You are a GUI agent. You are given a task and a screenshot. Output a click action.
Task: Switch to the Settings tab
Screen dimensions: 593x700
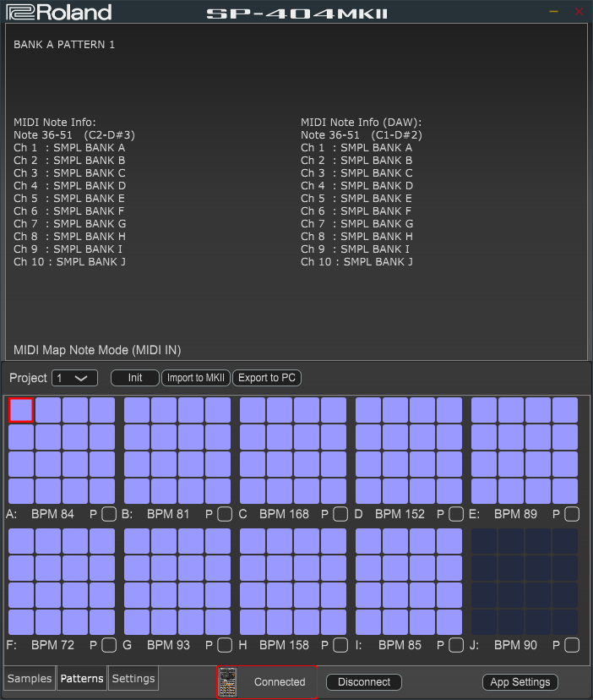pyautogui.click(x=133, y=678)
